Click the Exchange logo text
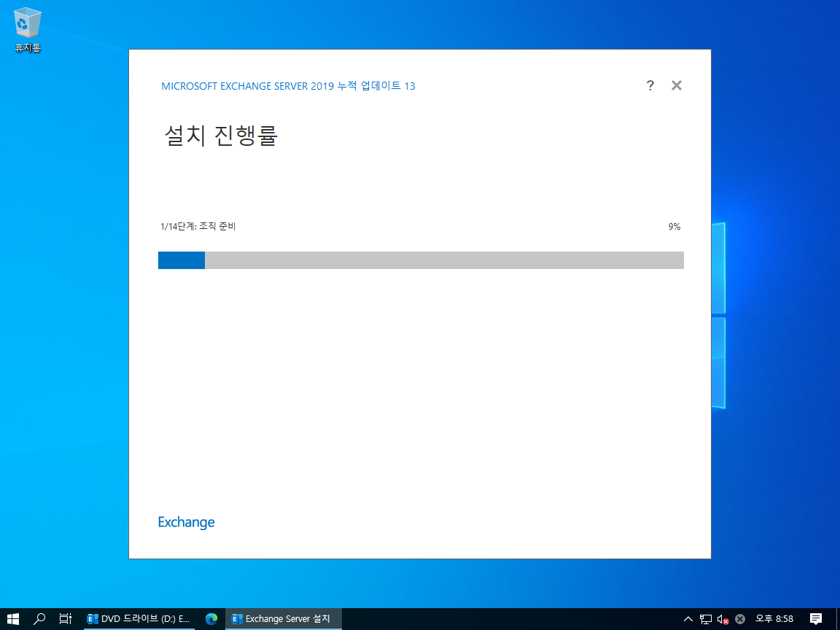840x630 pixels. pos(186,522)
